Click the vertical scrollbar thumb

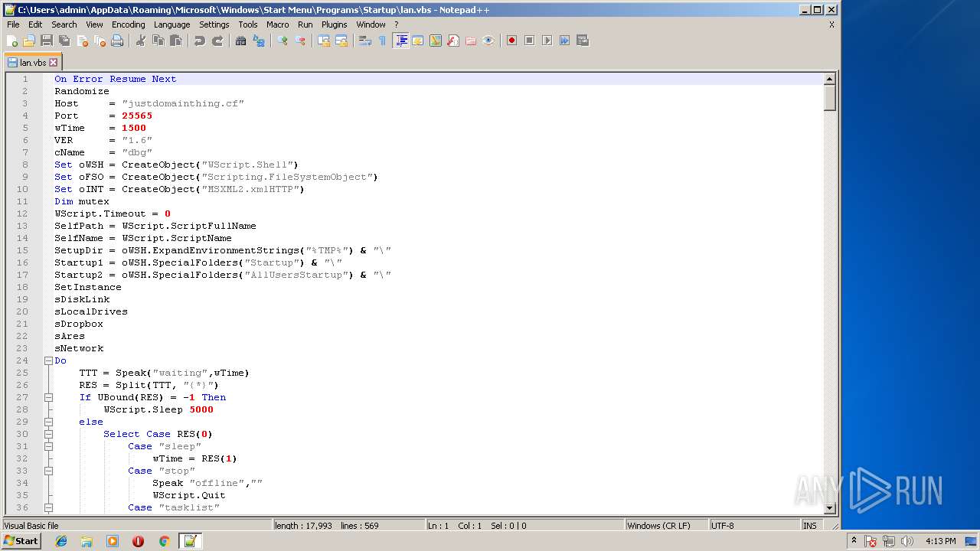[x=829, y=98]
